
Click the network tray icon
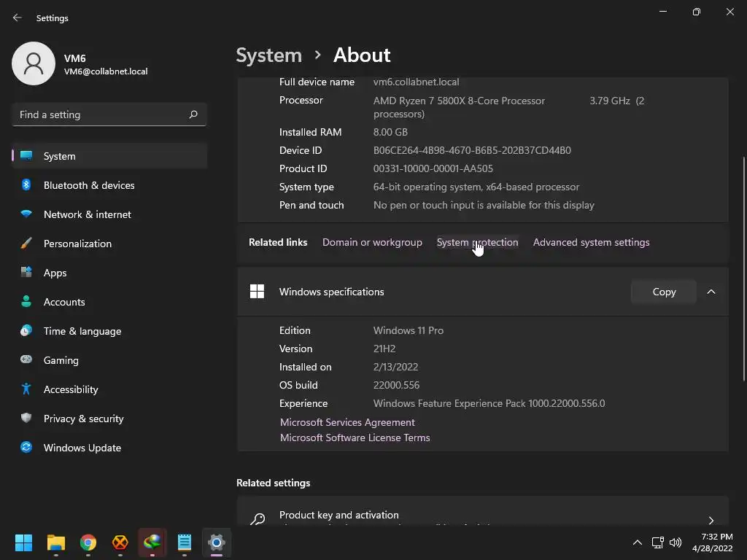coord(658,542)
